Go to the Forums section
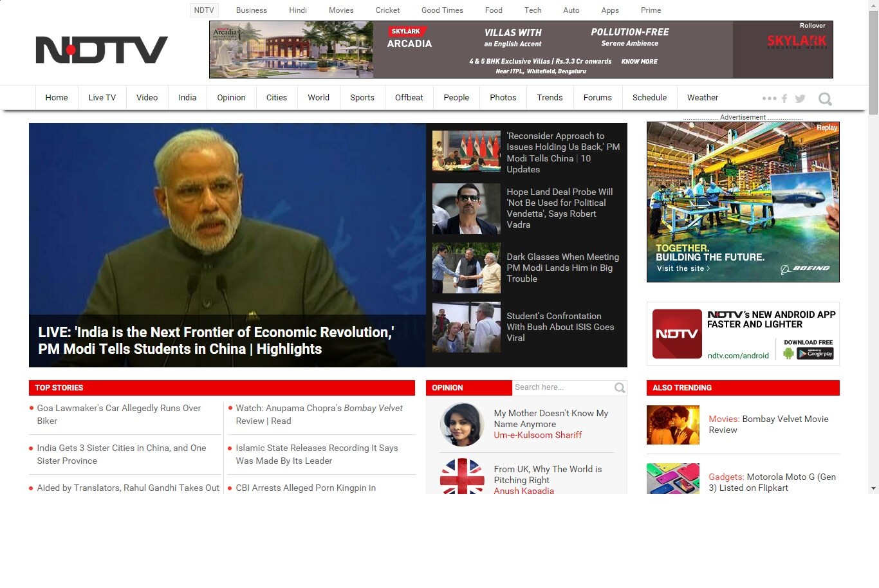 (598, 98)
